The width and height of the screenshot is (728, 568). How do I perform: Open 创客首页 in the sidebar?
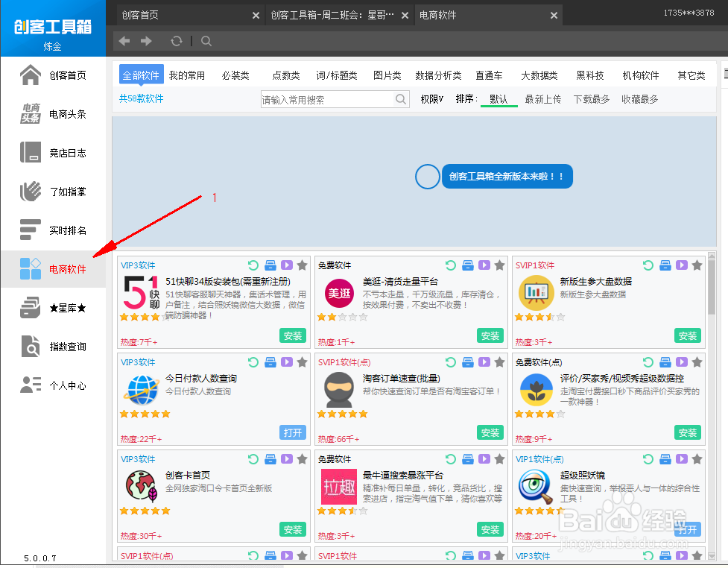[x=53, y=75]
